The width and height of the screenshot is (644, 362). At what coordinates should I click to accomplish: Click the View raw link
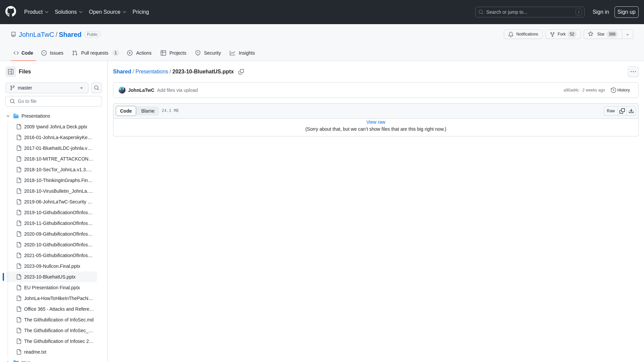pyautogui.click(x=376, y=122)
